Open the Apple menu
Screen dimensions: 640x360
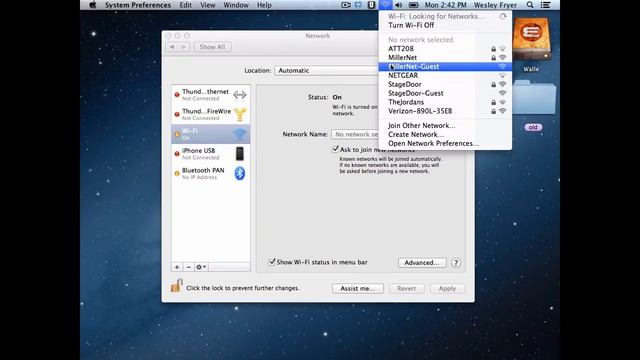[93, 5]
